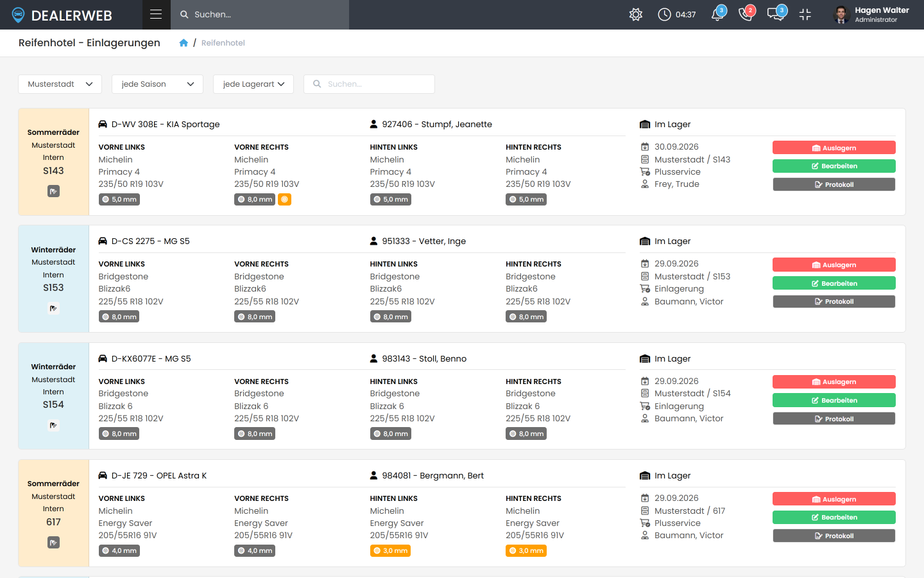Image resolution: width=924 pixels, height=578 pixels.
Task: Click the date 30.09.2026
Action: coord(676,147)
